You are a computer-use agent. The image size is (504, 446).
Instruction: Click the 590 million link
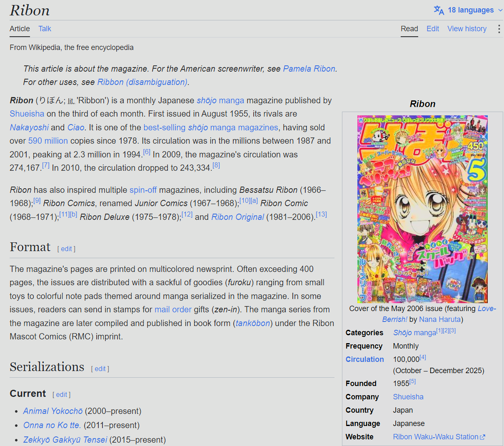(48, 141)
